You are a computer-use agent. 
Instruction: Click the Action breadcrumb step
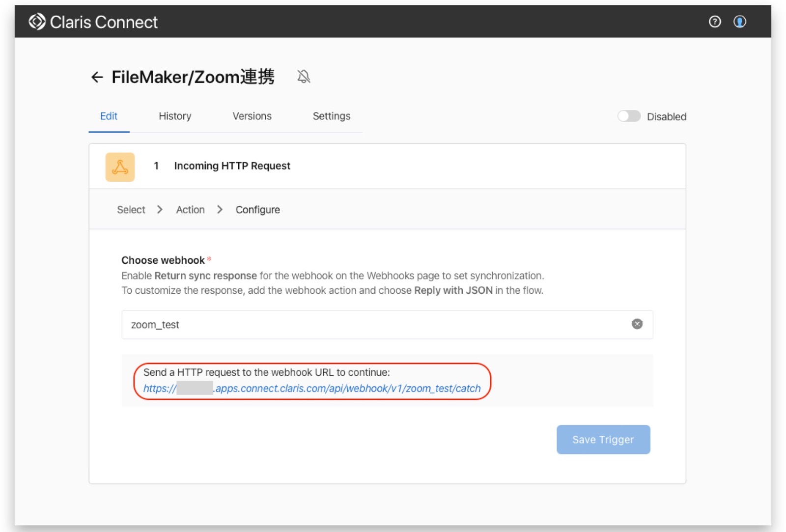click(190, 209)
